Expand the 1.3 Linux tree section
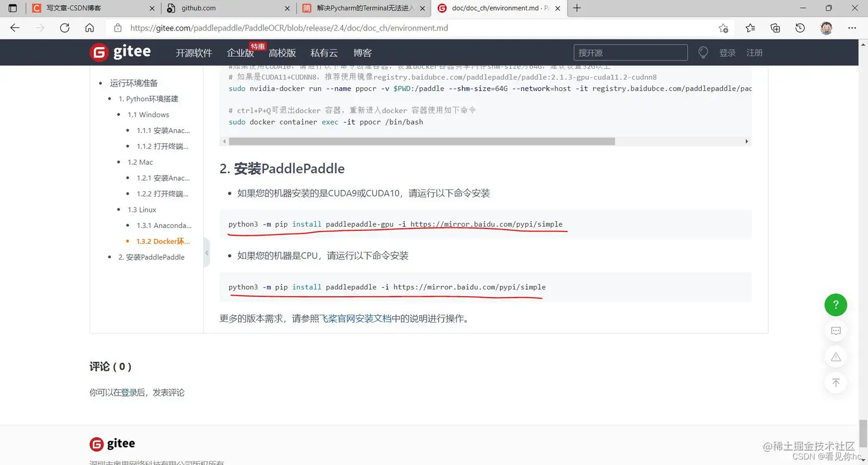This screenshot has width=868, height=465. pos(141,210)
